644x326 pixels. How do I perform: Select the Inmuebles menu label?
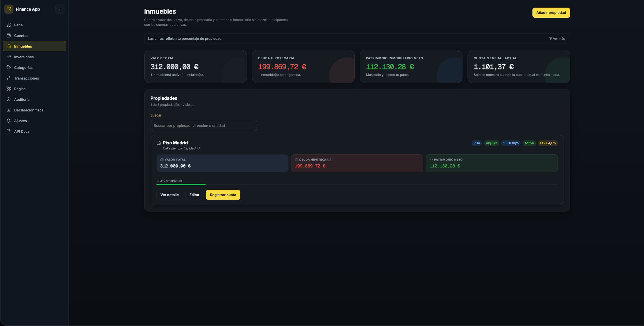tap(23, 46)
